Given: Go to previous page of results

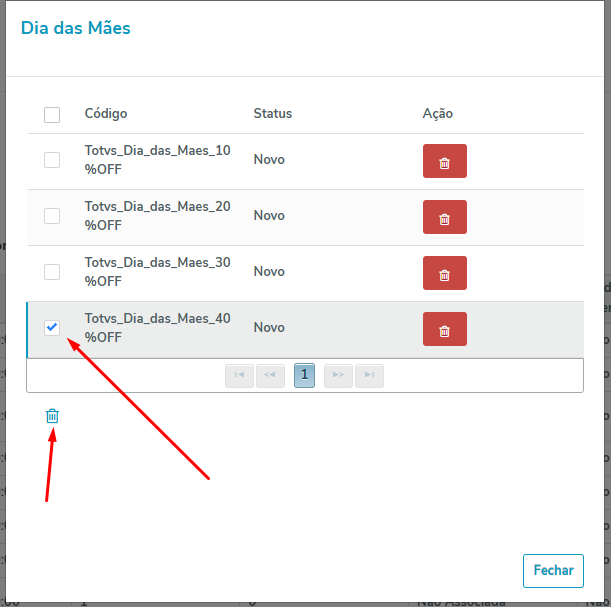Looking at the screenshot, I should [270, 376].
